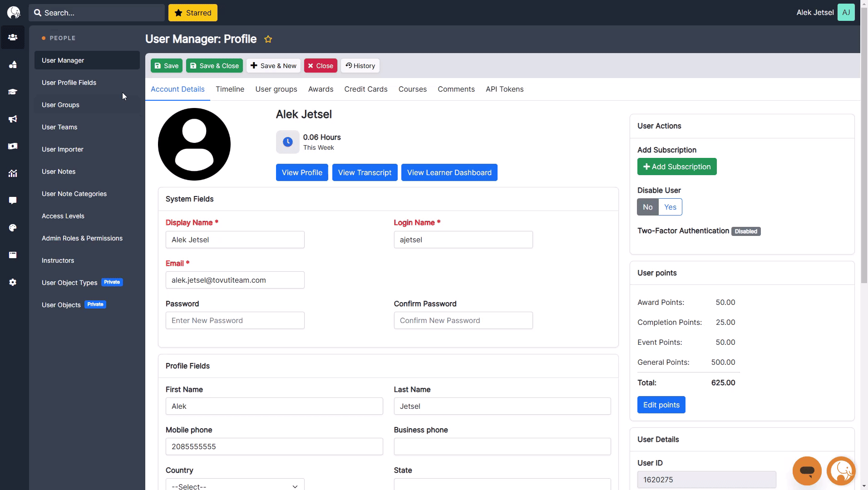Viewport: 868px width, 490px height.
Task: Set Disable User to Yes
Action: tap(670, 207)
